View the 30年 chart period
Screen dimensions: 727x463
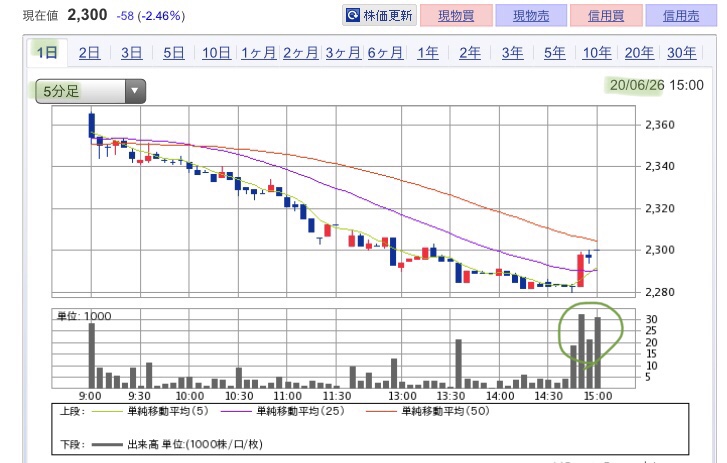point(681,53)
